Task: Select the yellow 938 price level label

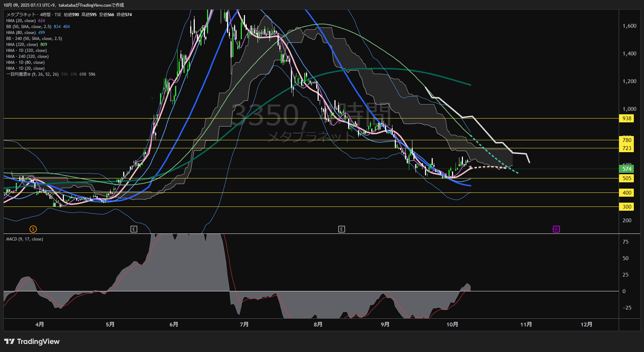Action: [627, 119]
